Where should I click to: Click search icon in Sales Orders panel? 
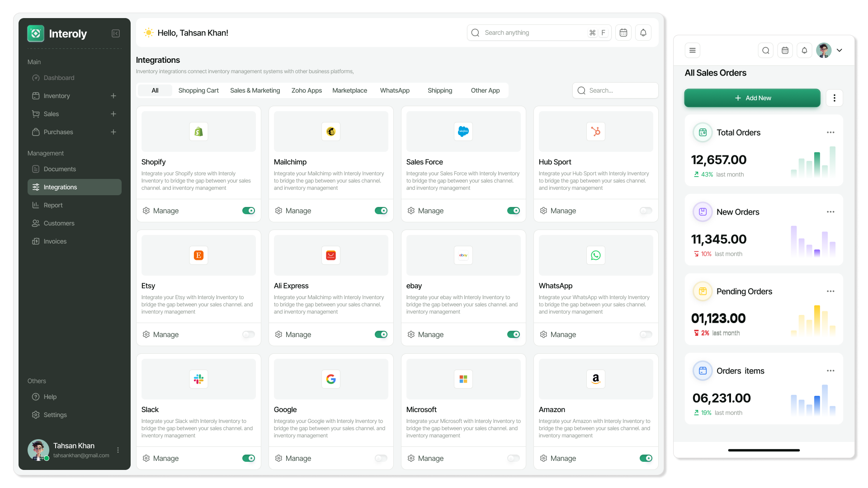pyautogui.click(x=766, y=50)
